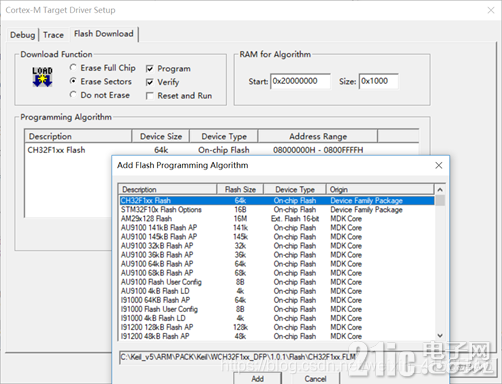Click the RAM Size input field
The width and height of the screenshot is (502, 384).
point(378,81)
